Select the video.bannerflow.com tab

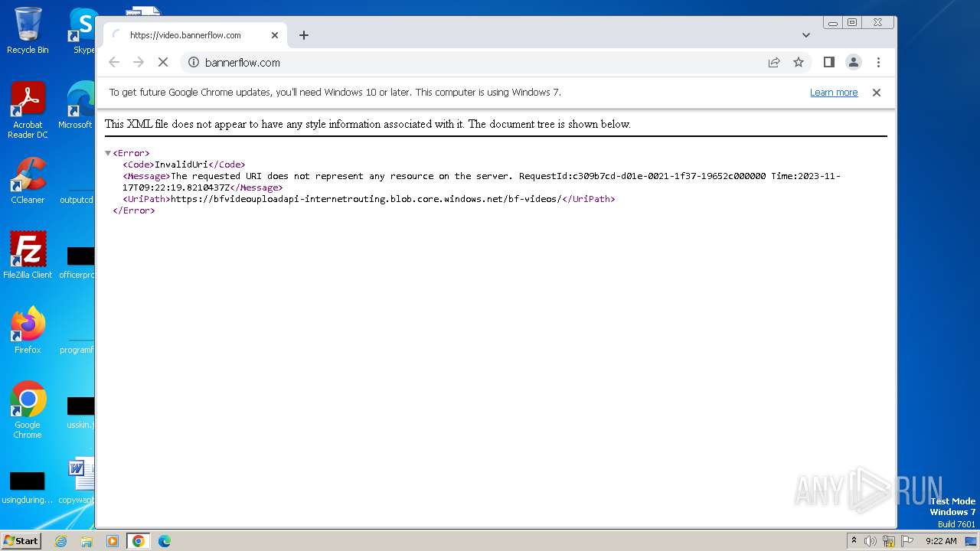(x=194, y=35)
